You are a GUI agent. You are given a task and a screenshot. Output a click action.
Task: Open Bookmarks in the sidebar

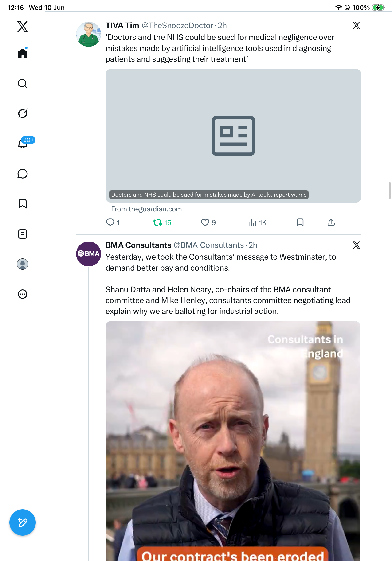pos(23,204)
